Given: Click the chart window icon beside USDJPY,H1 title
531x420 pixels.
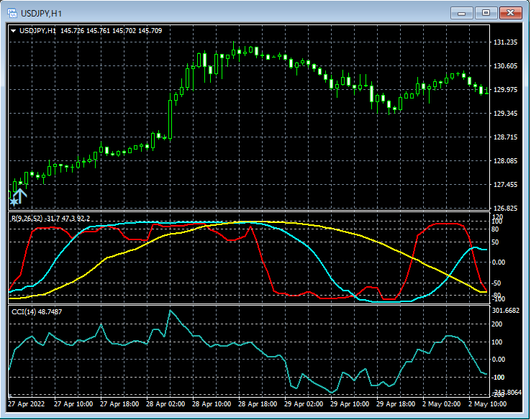Looking at the screenshot, I should (x=12, y=13).
